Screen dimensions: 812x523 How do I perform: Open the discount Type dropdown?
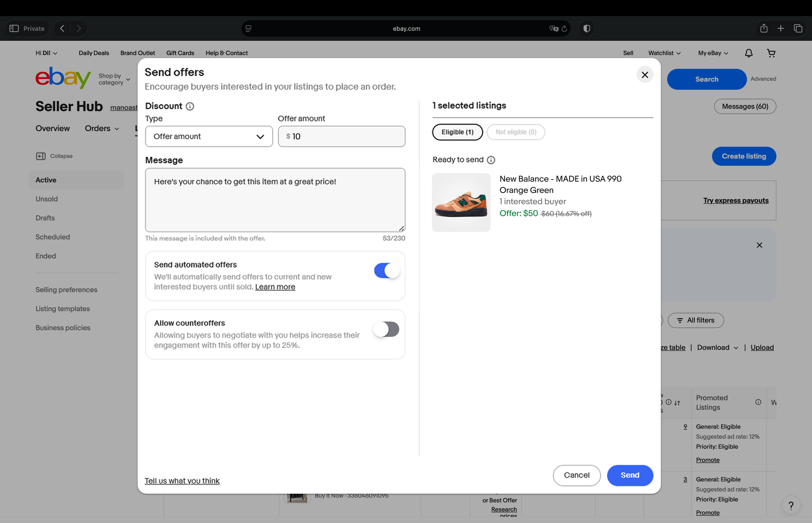(209, 137)
